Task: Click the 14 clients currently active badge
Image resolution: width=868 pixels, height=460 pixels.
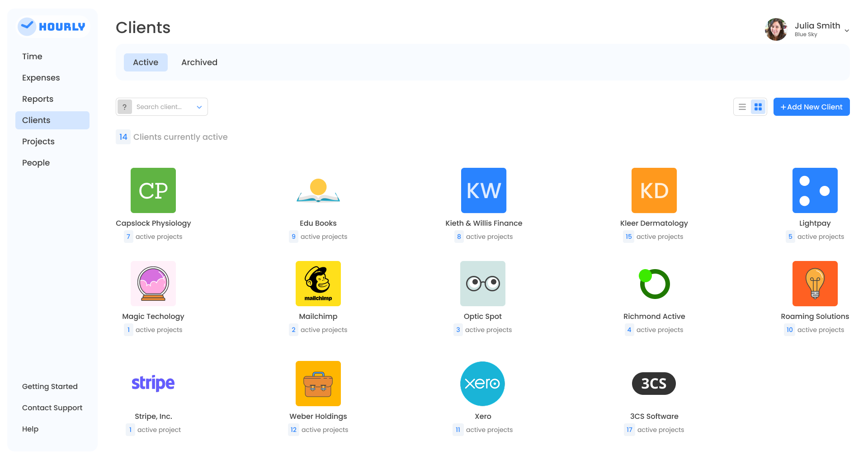Action: click(x=123, y=137)
